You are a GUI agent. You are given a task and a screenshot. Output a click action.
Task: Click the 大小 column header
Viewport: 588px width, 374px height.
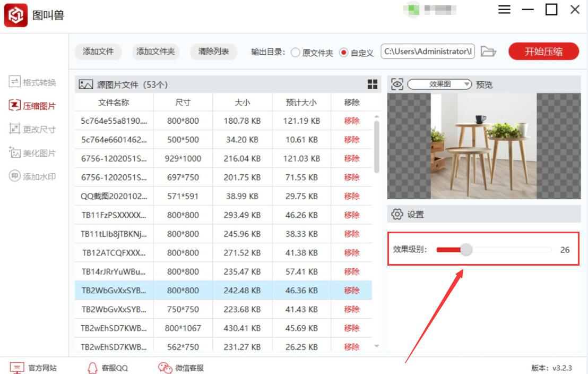pos(242,103)
